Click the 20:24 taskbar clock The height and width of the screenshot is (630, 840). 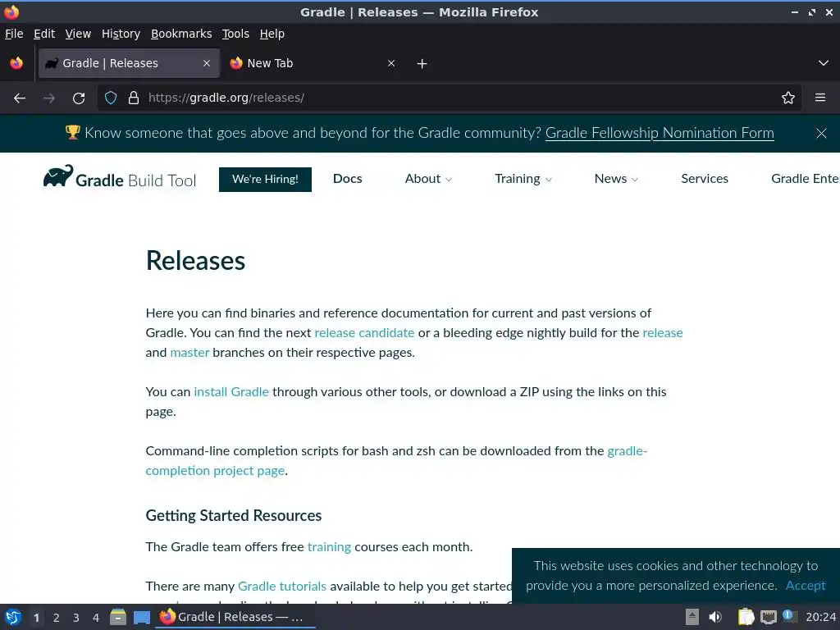click(x=820, y=617)
